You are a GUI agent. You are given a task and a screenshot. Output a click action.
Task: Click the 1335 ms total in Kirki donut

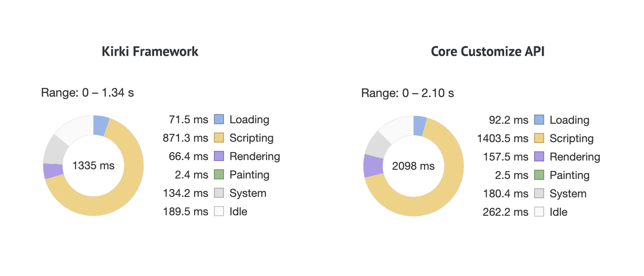[93, 166]
